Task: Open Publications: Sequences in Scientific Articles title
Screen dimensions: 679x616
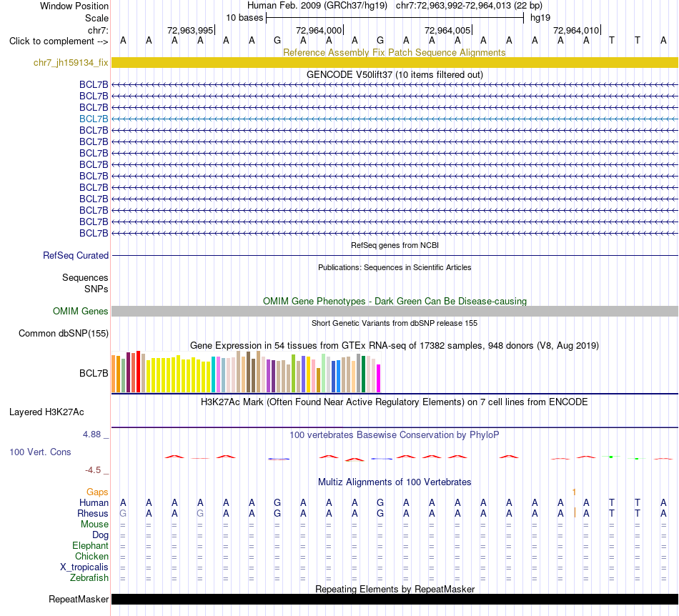Action: (x=395, y=267)
